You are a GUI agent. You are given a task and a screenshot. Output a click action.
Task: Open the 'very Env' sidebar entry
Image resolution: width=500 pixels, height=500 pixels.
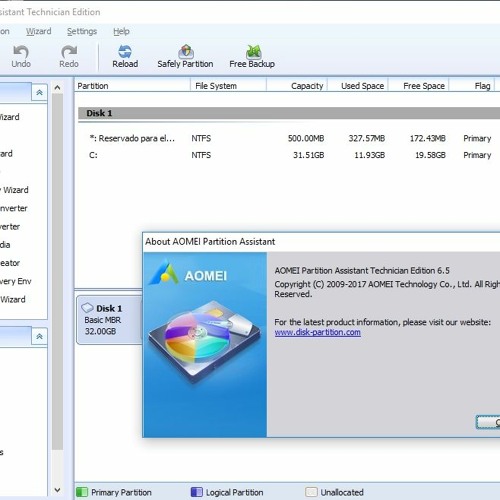coord(15,281)
